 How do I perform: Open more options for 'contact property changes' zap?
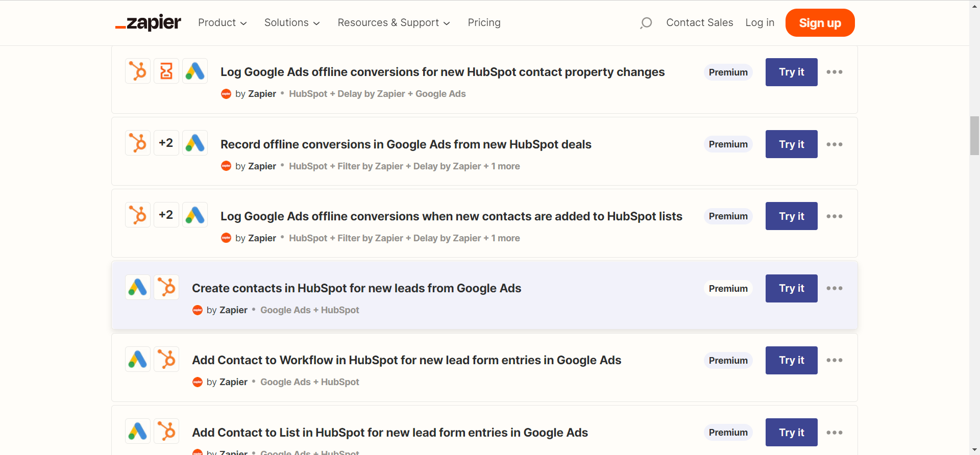point(835,72)
